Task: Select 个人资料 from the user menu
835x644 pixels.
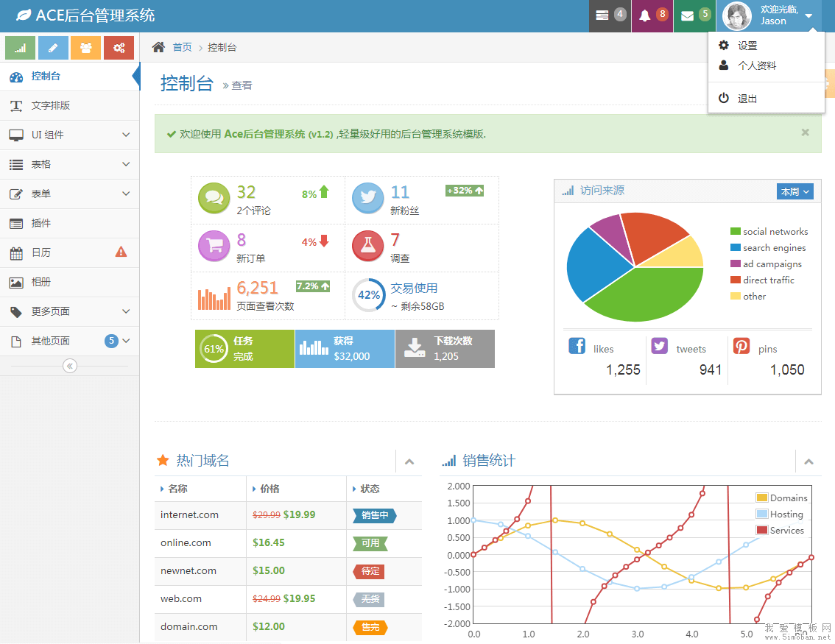Action: 756,66
